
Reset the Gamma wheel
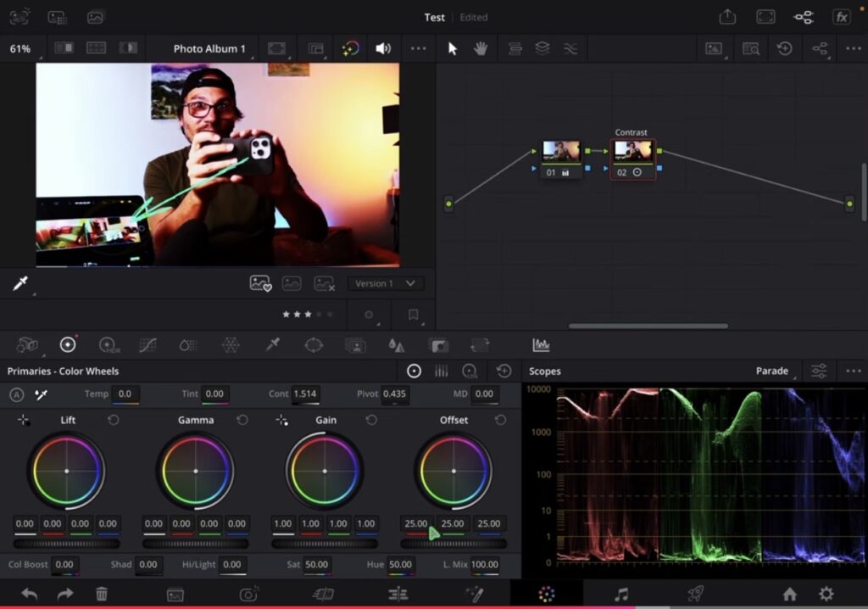pos(242,420)
